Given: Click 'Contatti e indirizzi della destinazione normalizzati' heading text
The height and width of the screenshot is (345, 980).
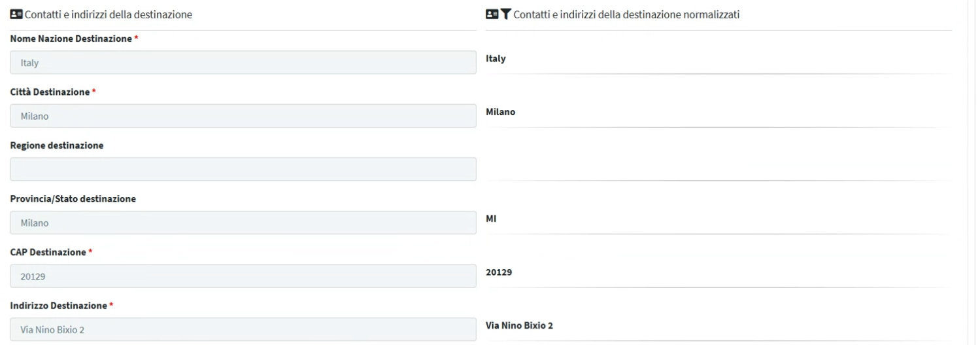Looking at the screenshot, I should click(627, 14).
